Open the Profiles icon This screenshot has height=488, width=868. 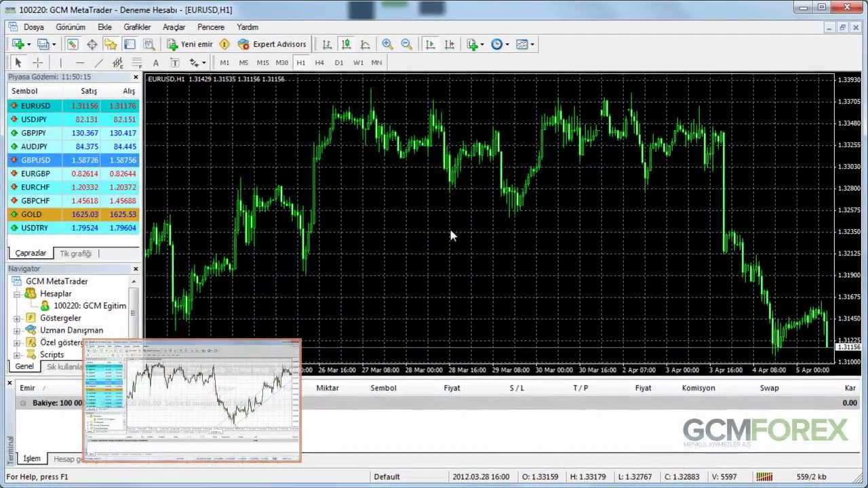43,44
